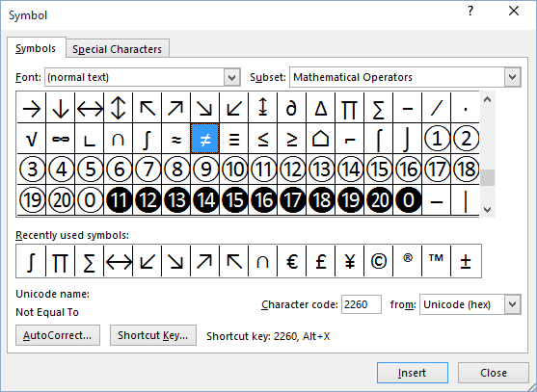Pick the reversed not sign ⌐ symbol
Image resolution: width=537 pixels, height=392 pixels.
coord(349,139)
